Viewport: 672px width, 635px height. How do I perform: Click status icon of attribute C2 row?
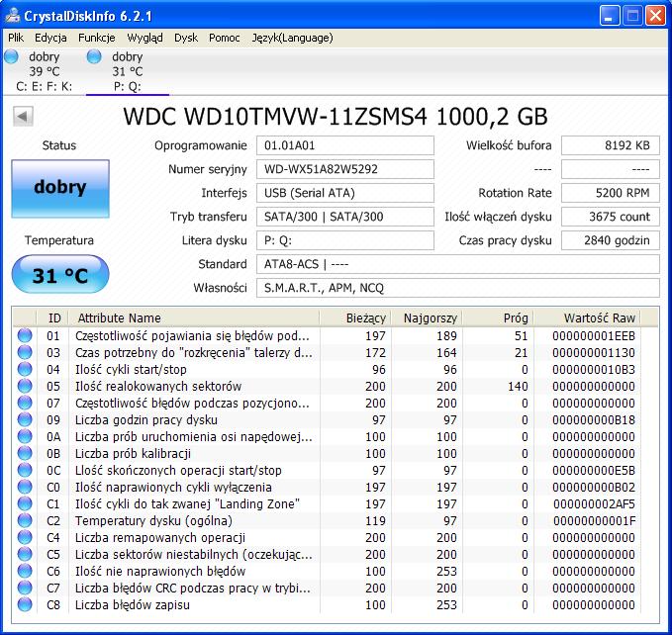[x=25, y=520]
